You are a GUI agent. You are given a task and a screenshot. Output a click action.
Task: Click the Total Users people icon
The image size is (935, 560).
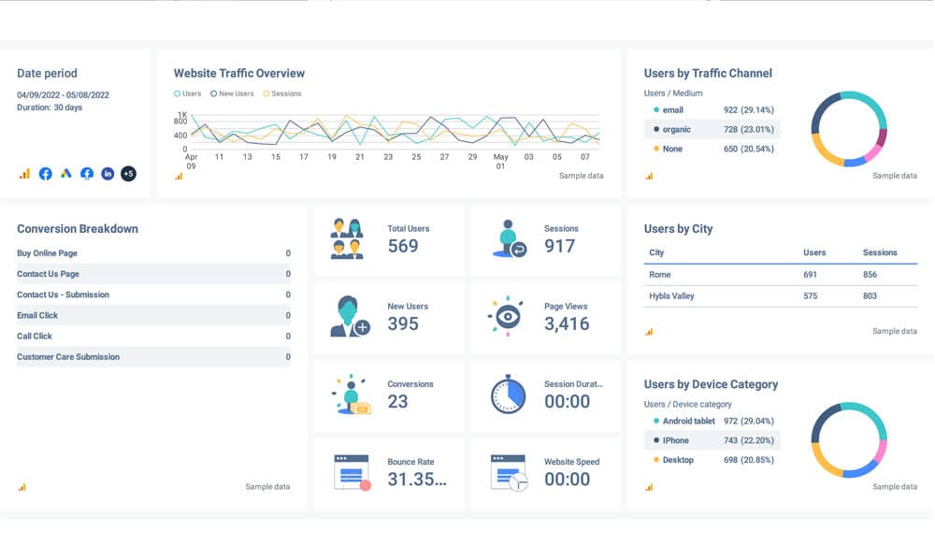[x=347, y=238]
